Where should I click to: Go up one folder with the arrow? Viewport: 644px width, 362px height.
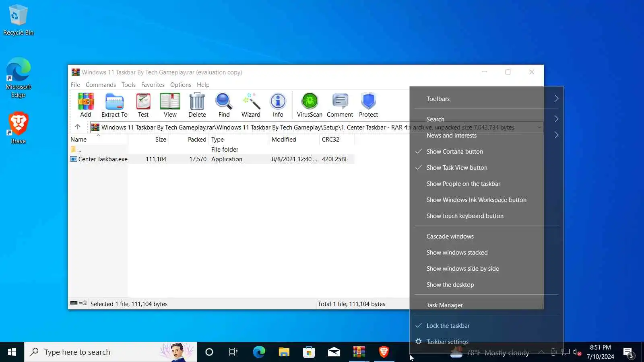(x=78, y=127)
